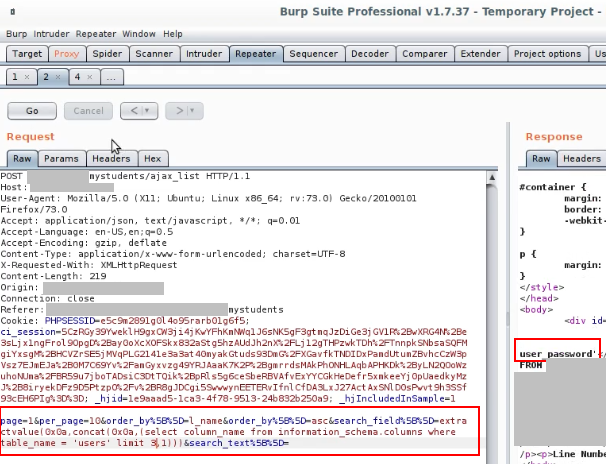606x464 pixels.
Task: Send the request with Go button
Action: [x=32, y=111]
